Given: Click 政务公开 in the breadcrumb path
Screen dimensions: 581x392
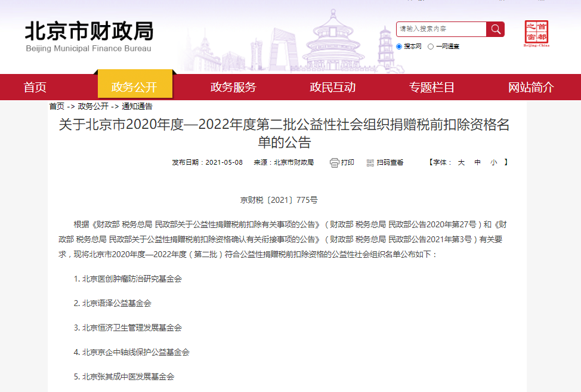Looking at the screenshot, I should coord(93,106).
